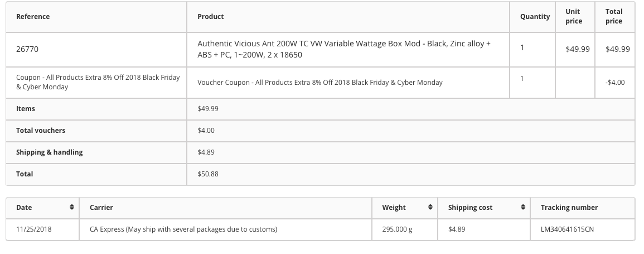Click the Shipping cost column header

point(484,208)
